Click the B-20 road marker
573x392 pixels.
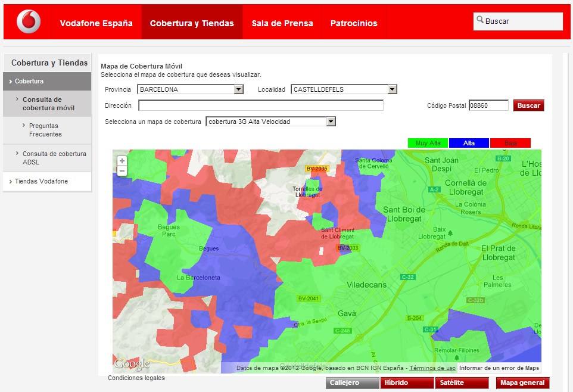pos(503,158)
